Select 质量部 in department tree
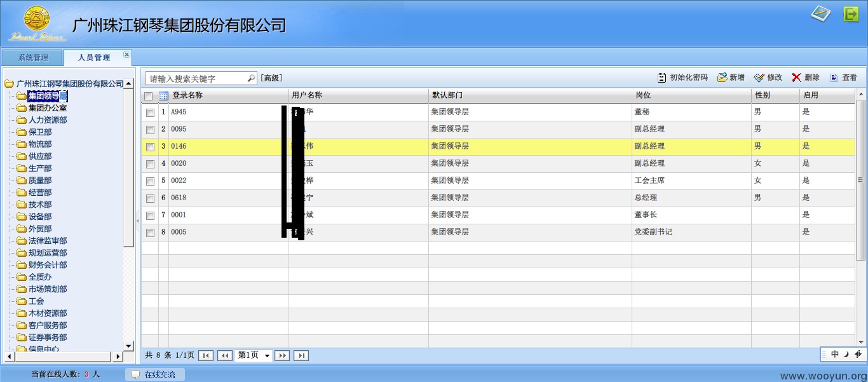Image resolution: width=868 pixels, height=382 pixels. tap(40, 181)
